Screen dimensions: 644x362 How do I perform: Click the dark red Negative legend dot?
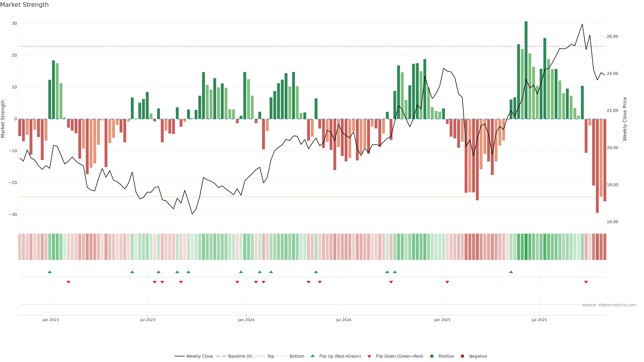462,356
